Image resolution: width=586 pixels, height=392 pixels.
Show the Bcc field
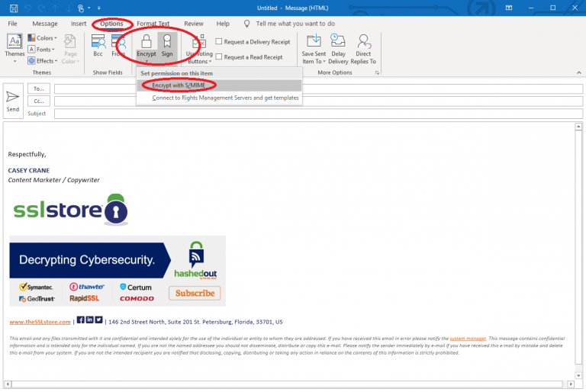98,45
